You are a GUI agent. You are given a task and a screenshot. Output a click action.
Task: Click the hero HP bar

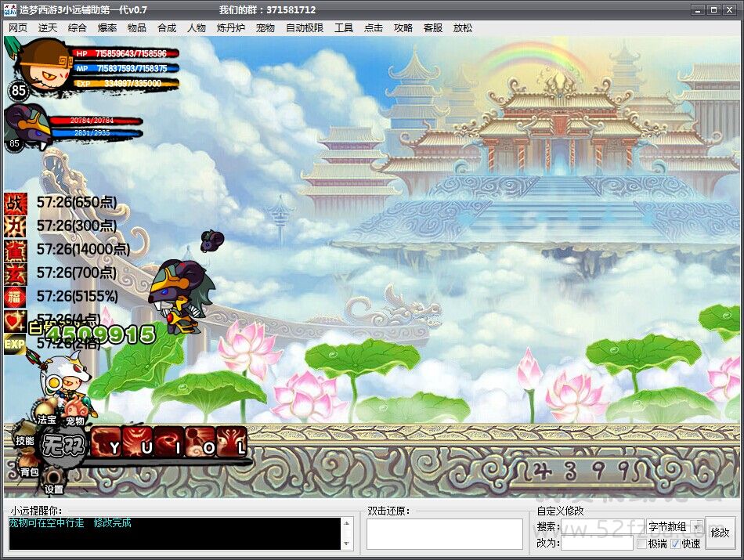tap(126, 53)
